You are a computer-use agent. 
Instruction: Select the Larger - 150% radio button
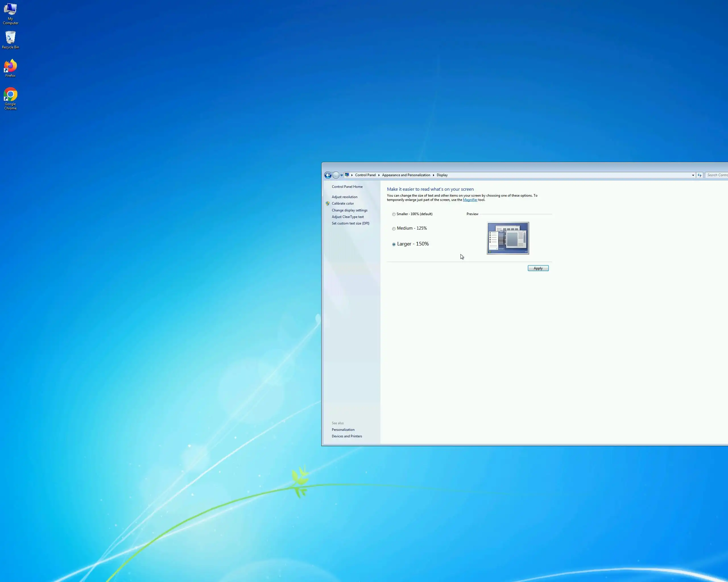(x=394, y=244)
